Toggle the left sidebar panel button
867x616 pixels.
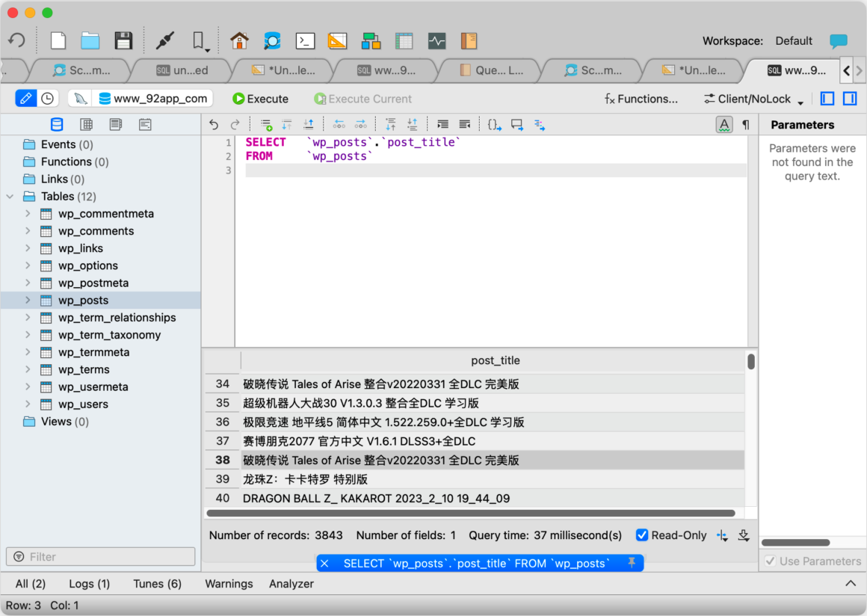pos(827,99)
